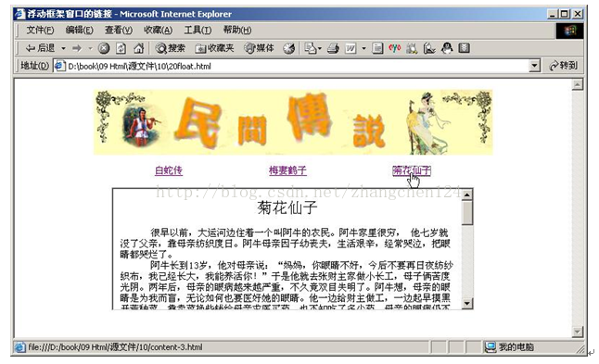Click the main page scrollbar down arrow
This screenshot has width=599, height=364.
coord(578,332)
